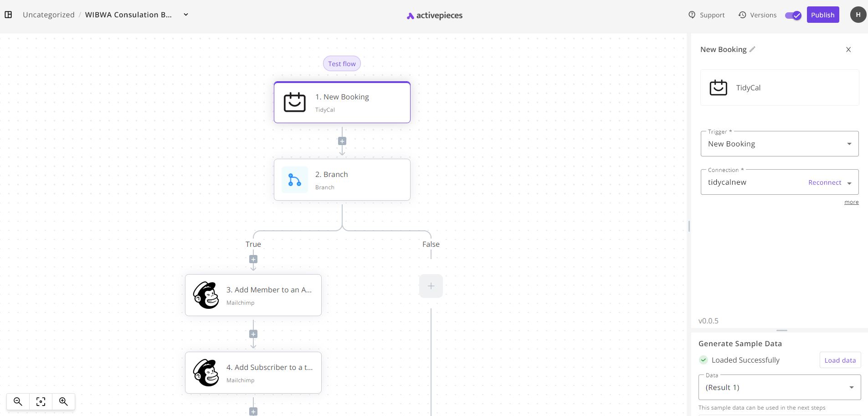Add step under the True branch
Screen dimensions: 868x416
pyautogui.click(x=253, y=259)
